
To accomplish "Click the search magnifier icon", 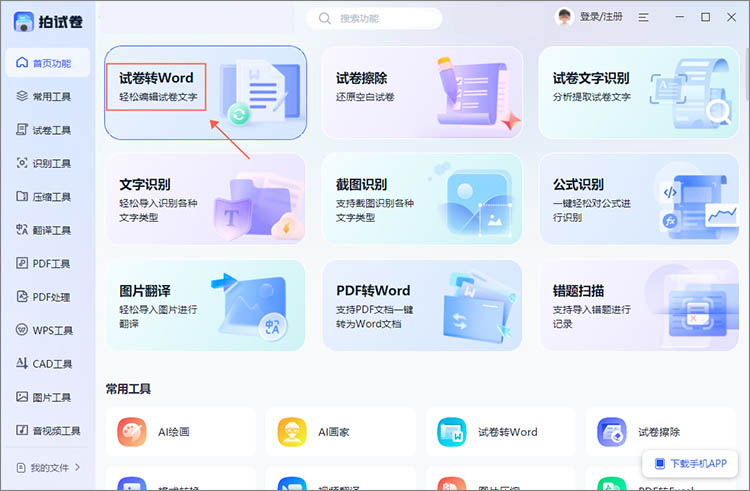I will tap(325, 18).
